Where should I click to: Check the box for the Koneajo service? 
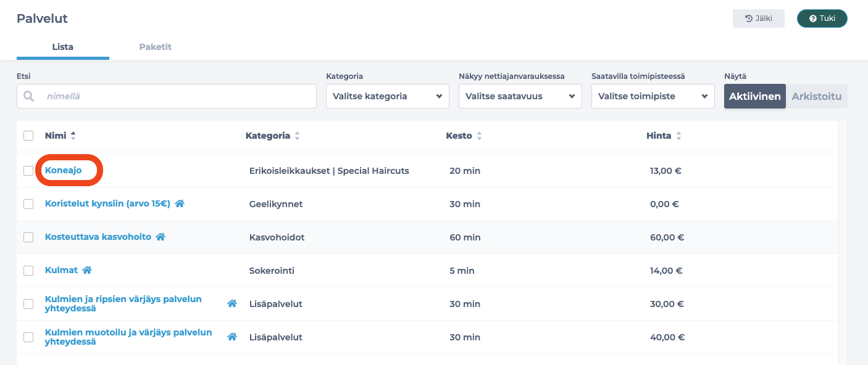pos(28,171)
